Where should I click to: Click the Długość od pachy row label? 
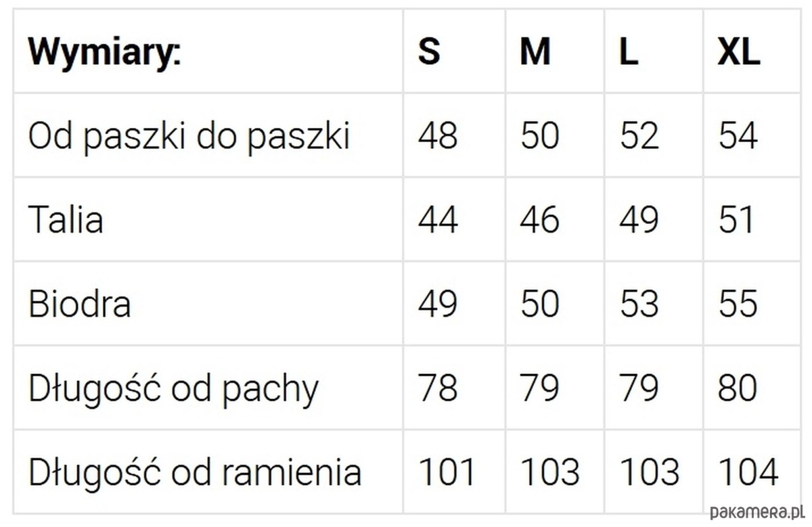point(173,388)
